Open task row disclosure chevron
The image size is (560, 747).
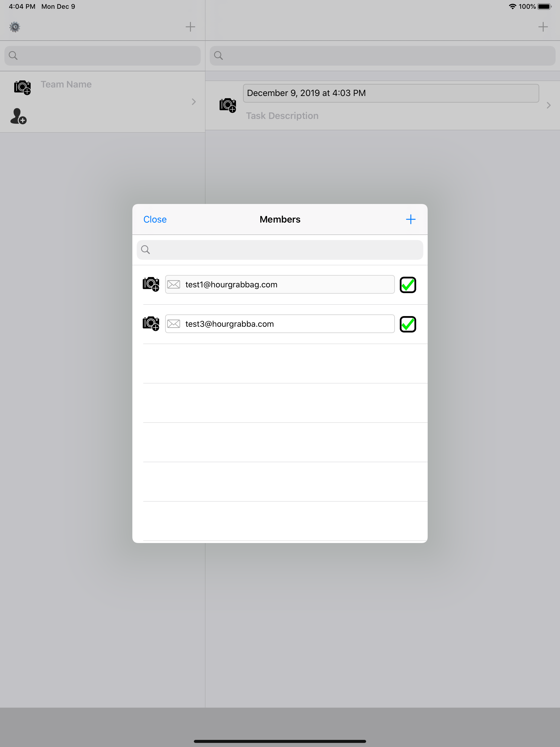coord(549,105)
